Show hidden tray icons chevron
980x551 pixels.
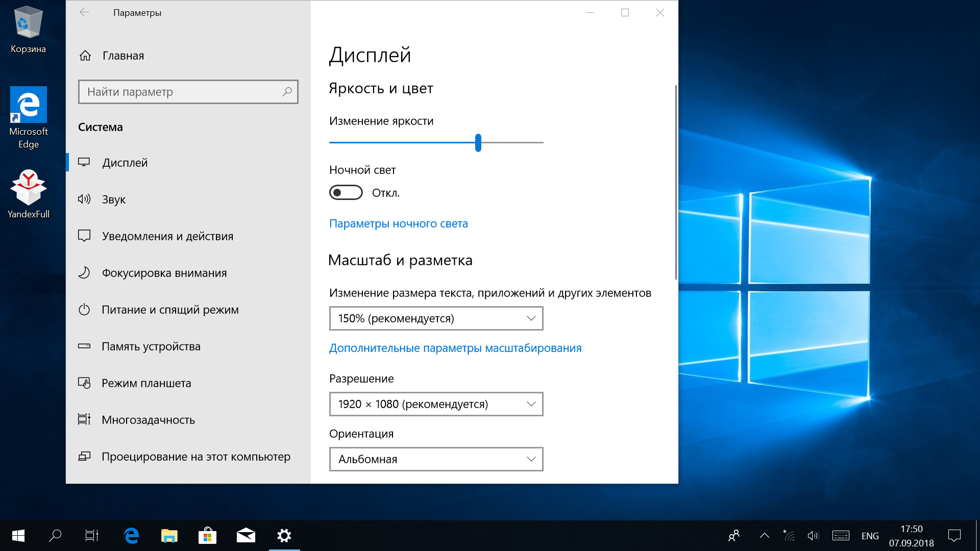(x=764, y=536)
